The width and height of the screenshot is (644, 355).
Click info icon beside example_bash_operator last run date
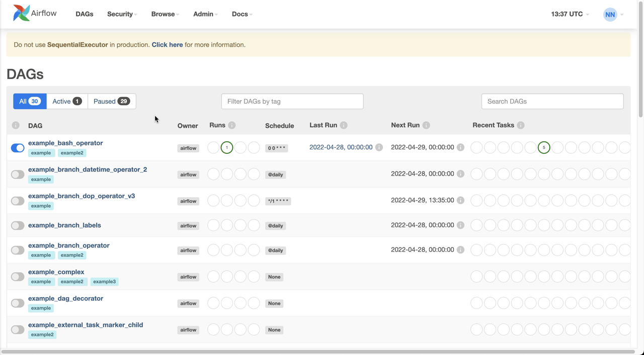pos(379,147)
